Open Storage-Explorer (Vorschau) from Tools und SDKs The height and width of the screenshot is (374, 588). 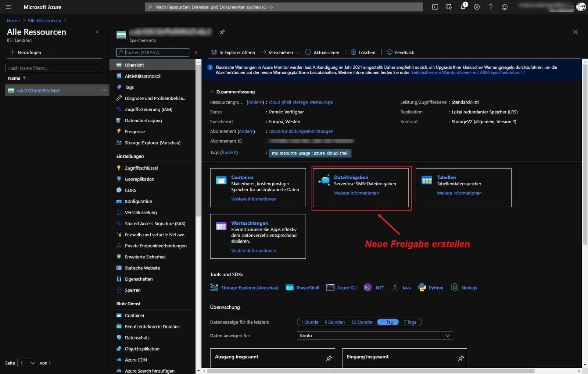(250, 288)
